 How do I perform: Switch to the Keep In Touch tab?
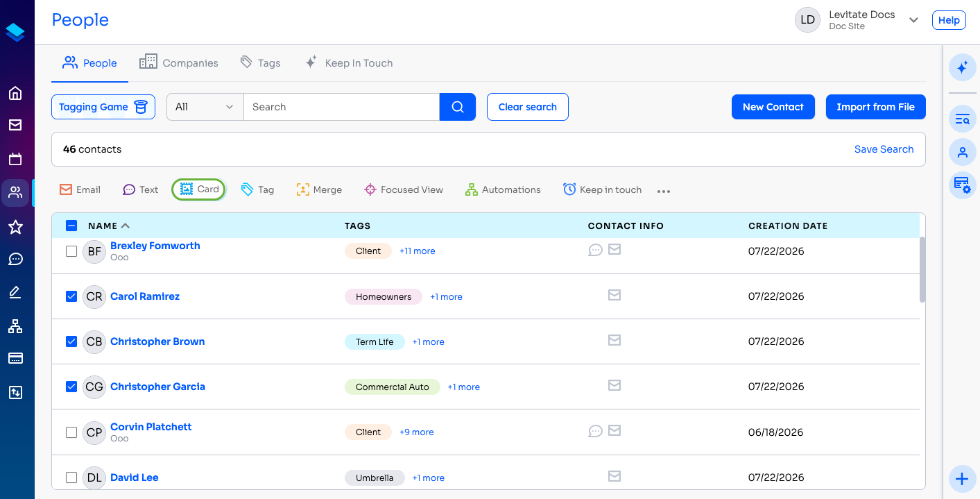349,63
